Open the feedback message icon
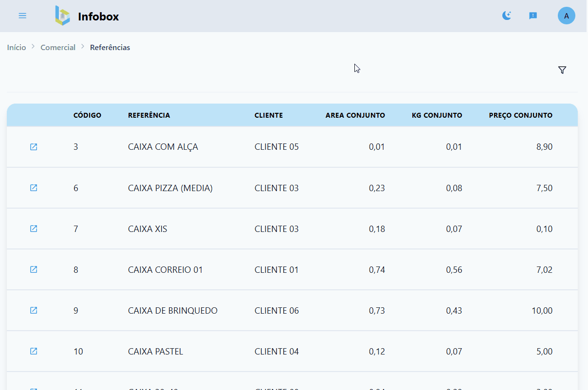The image size is (588, 390). 533,16
